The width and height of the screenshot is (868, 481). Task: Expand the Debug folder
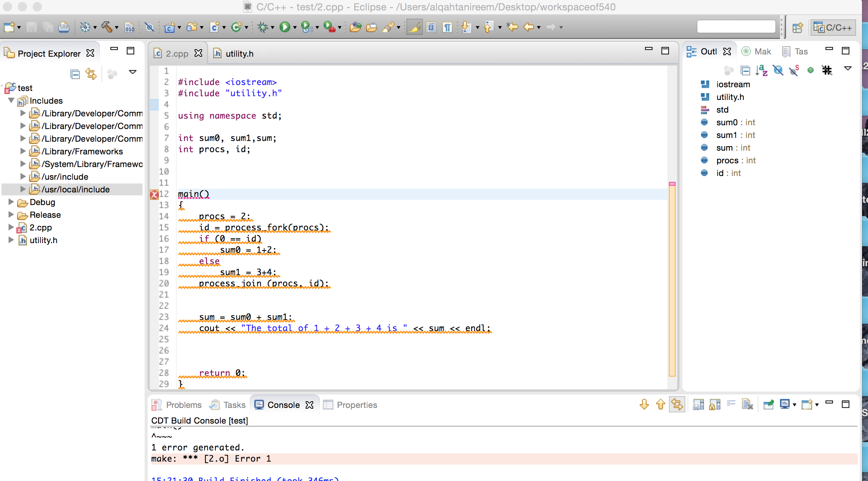click(x=11, y=202)
